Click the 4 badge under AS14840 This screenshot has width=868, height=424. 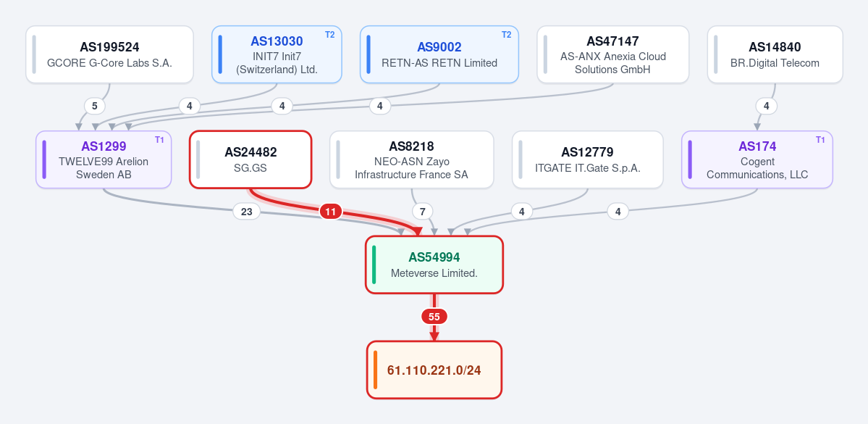(x=767, y=105)
